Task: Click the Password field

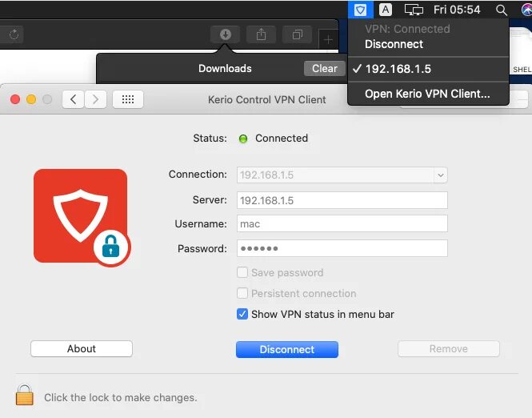Action: (x=342, y=248)
